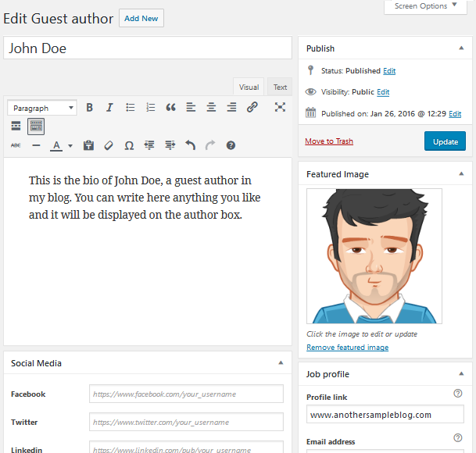Expand the Screen Options panel
The height and width of the screenshot is (453, 476).
tap(426, 6)
